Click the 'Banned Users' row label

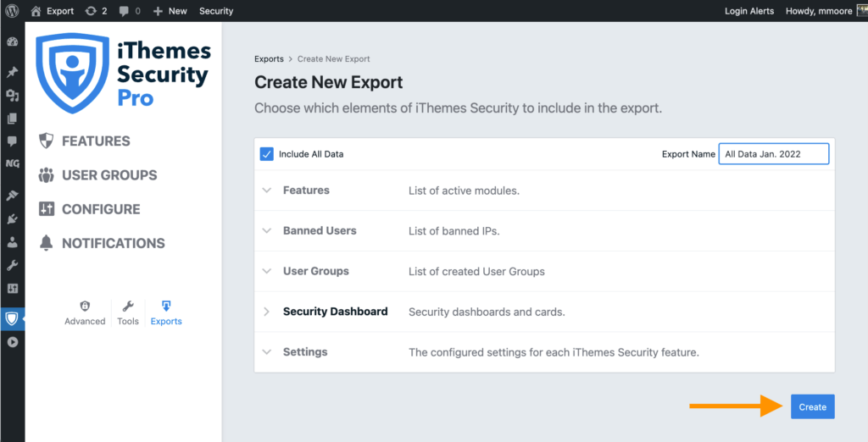coord(320,230)
